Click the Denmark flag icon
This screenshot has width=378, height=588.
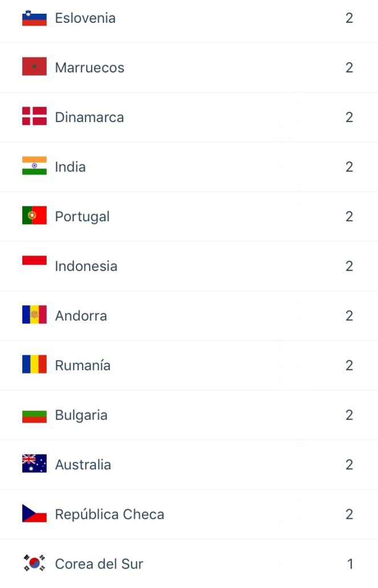click(x=34, y=117)
